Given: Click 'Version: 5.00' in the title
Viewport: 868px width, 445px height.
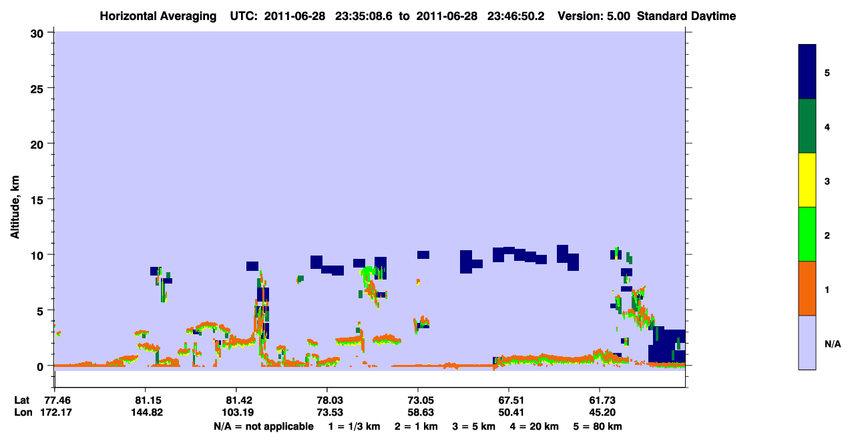Looking at the screenshot, I should pyautogui.click(x=594, y=16).
